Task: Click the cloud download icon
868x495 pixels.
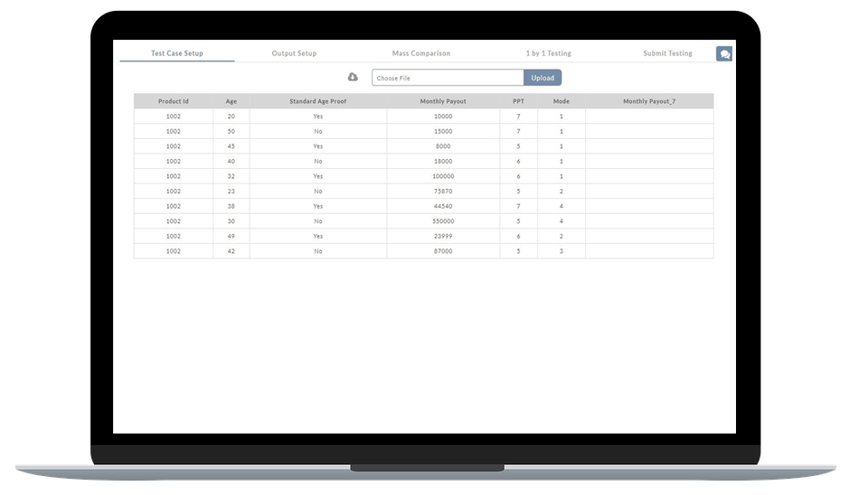Action: click(x=353, y=78)
